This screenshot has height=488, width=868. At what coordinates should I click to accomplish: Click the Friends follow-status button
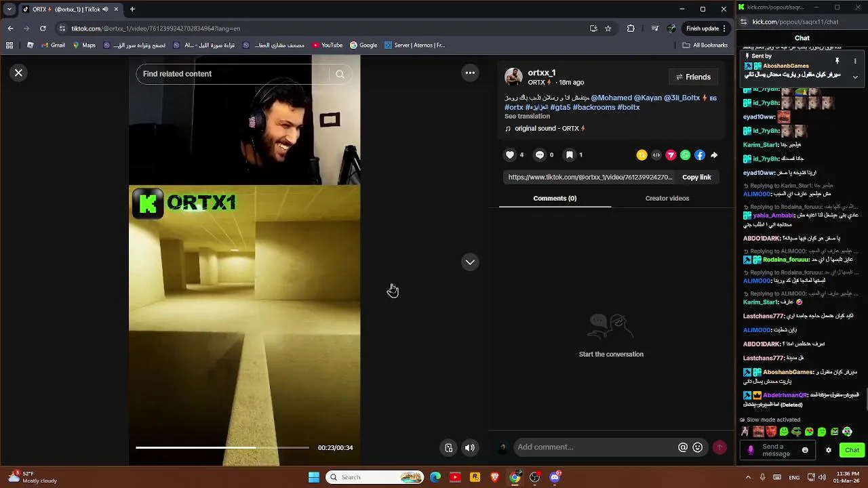click(x=693, y=77)
